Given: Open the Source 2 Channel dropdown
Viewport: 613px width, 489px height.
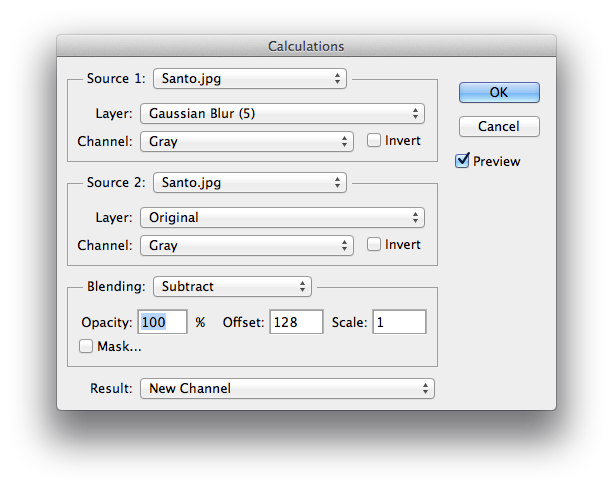Looking at the screenshot, I should click(x=246, y=245).
